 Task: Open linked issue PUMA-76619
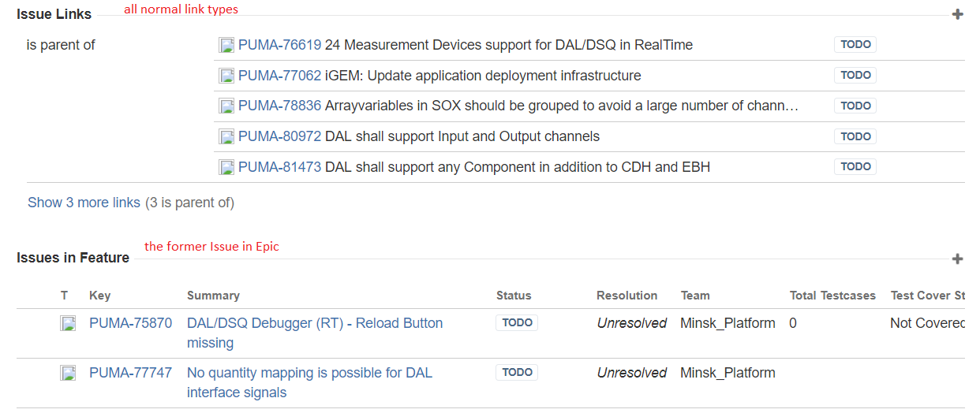tap(279, 45)
